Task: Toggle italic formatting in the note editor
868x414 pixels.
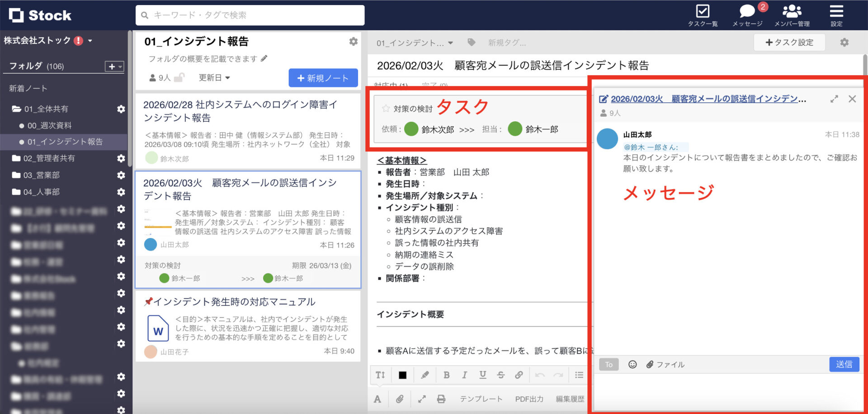Action: pyautogui.click(x=464, y=375)
